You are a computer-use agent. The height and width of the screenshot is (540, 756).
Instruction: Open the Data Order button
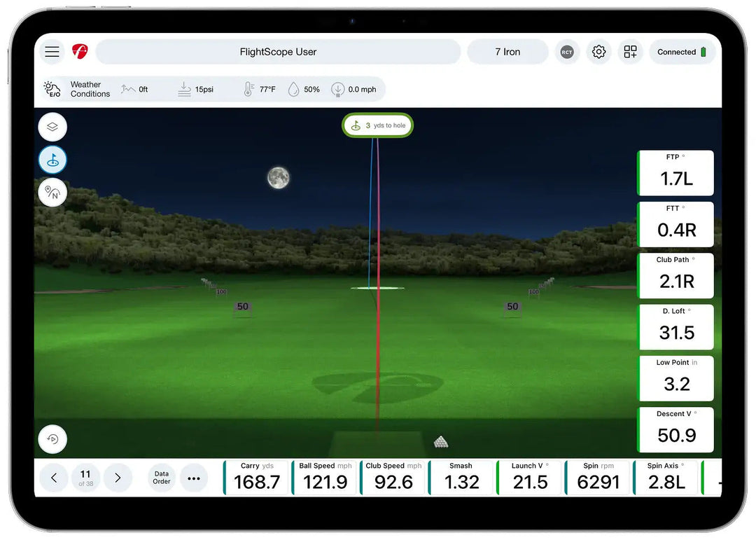click(162, 478)
